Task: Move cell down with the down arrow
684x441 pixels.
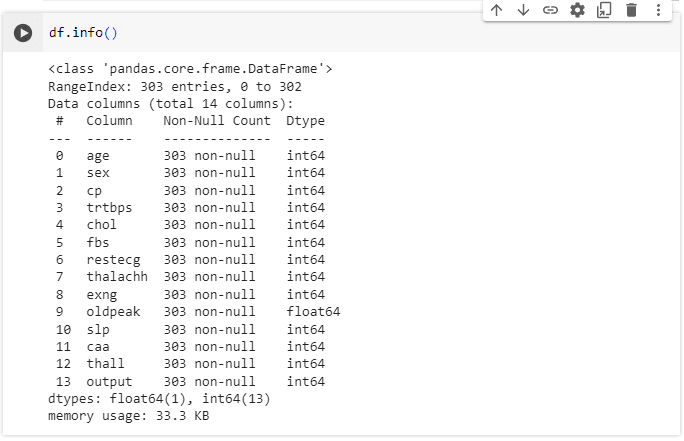Action: [523, 10]
